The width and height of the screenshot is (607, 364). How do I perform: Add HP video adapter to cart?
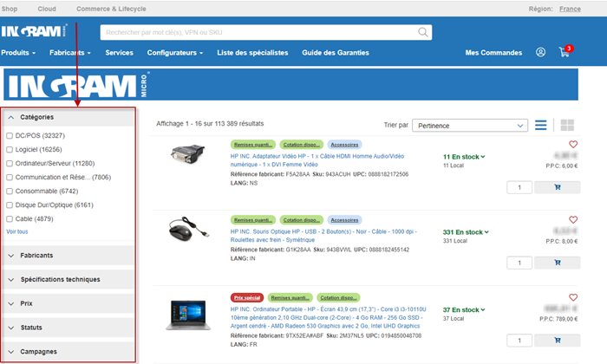[x=557, y=187]
